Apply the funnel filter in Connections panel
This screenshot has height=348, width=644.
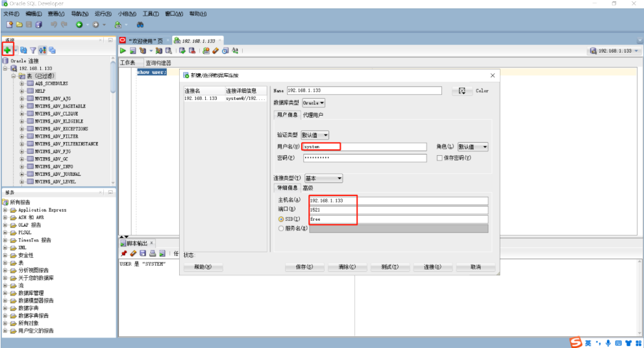33,51
